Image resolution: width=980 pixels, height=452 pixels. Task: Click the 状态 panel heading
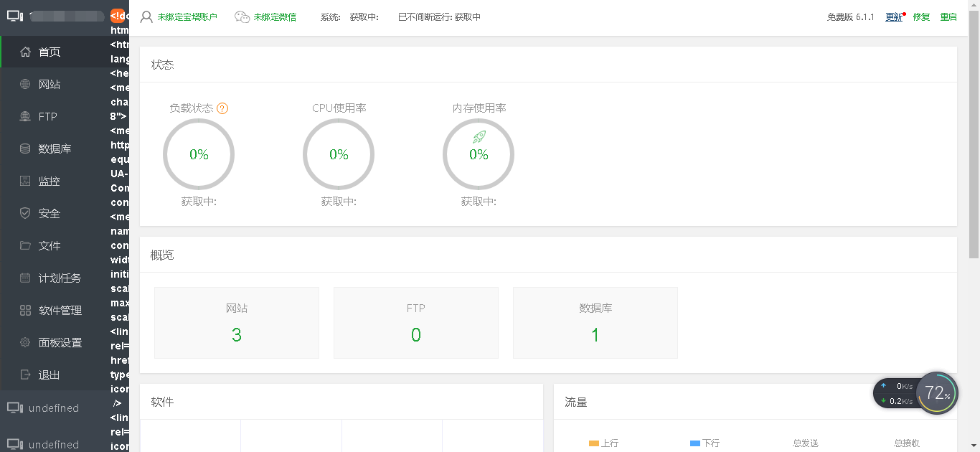coord(162,65)
